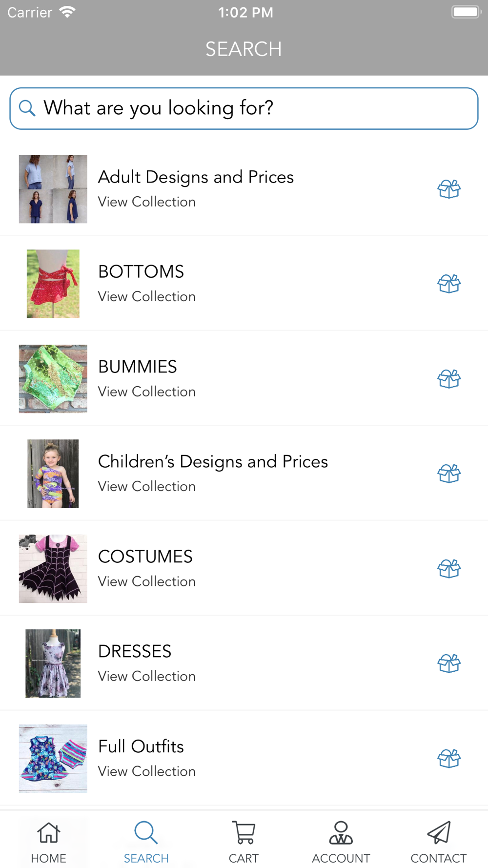Tap the box icon beside Full Outfits

449,759
